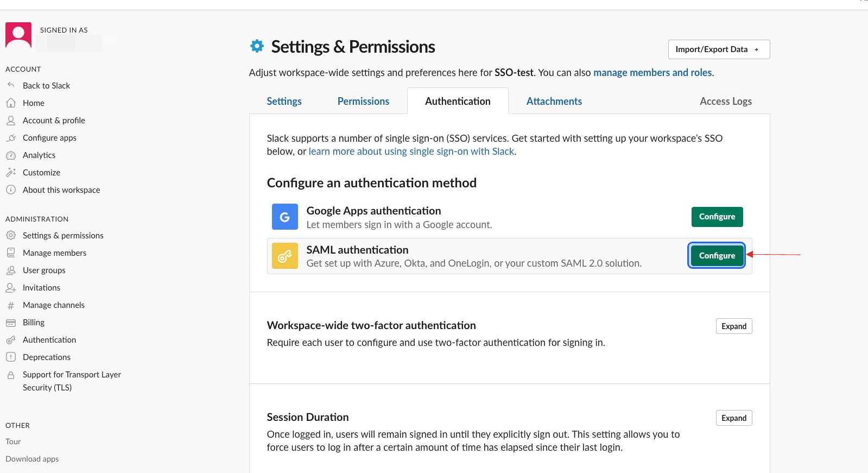Screen dimensions: 868x473
Task: Click the user avatar icon
Action: point(18,35)
